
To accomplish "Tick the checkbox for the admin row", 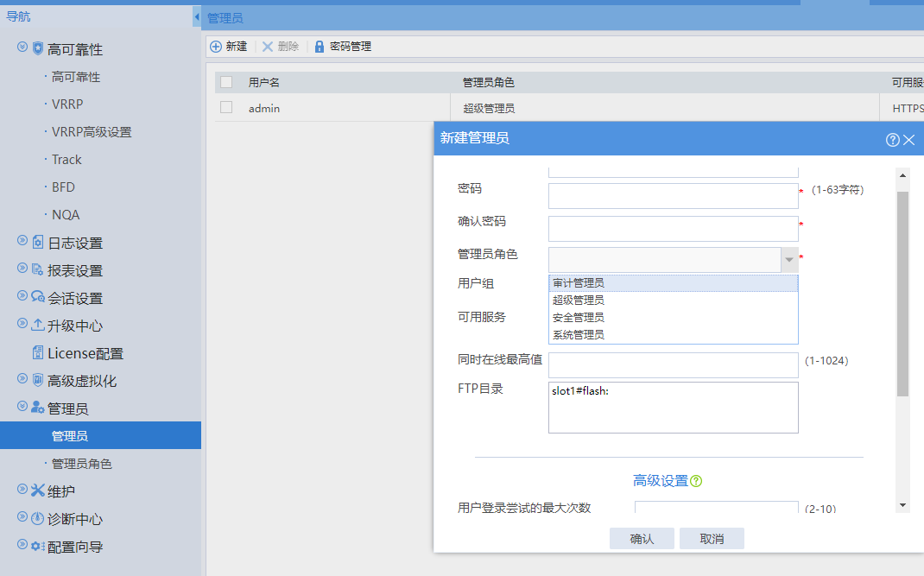I will click(226, 107).
